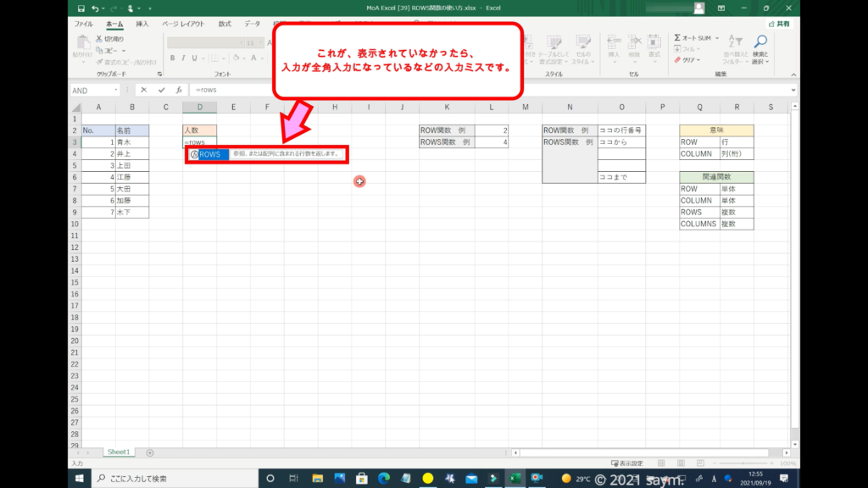Click the Windows Start button
Image resolution: width=868 pixels, height=488 pixels.
coord(81,479)
